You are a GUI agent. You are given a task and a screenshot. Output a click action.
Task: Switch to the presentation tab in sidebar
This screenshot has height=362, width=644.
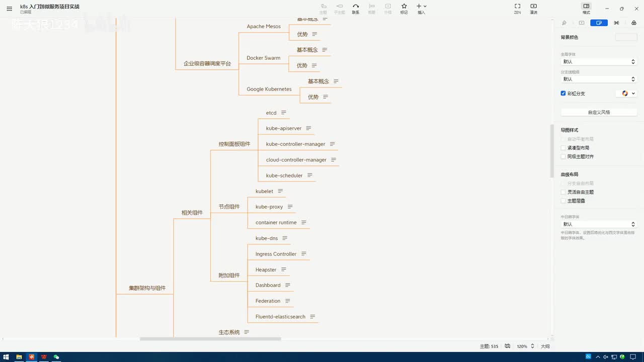[582, 23]
